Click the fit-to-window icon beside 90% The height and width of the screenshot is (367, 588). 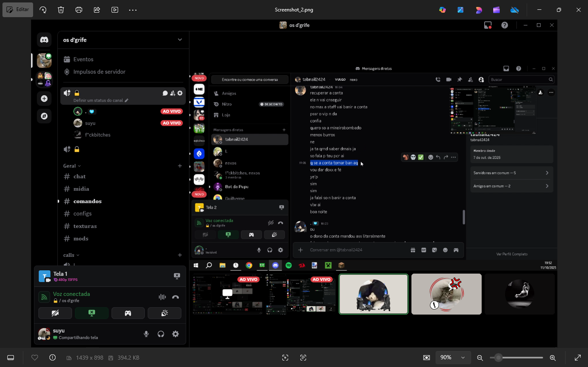(427, 358)
